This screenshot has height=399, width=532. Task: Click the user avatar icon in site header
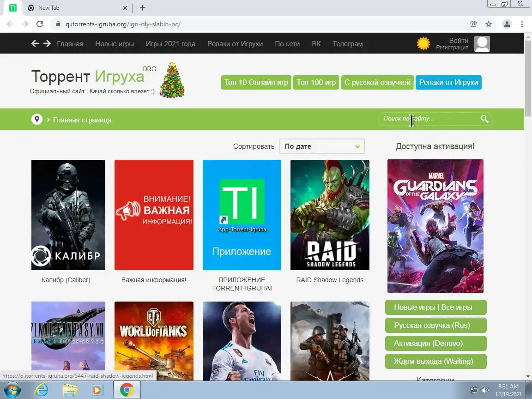pyautogui.click(x=482, y=44)
